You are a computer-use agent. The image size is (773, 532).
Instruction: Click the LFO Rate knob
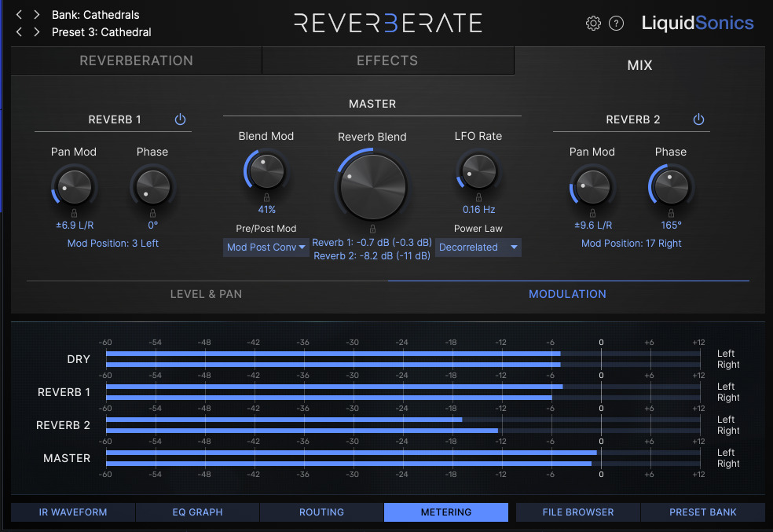click(478, 171)
